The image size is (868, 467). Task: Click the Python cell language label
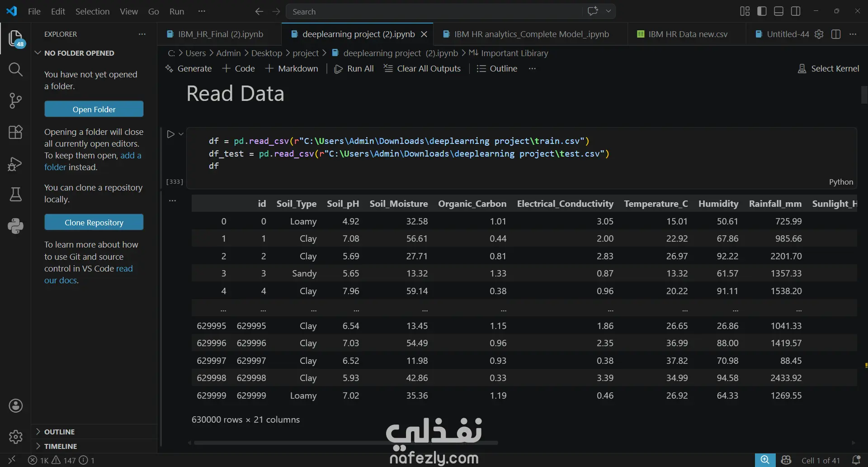841,182
